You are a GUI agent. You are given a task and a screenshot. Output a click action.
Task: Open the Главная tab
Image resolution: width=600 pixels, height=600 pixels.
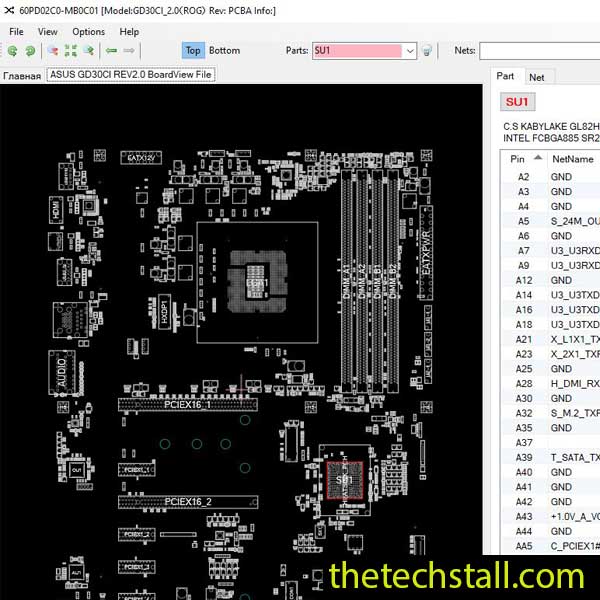(x=22, y=76)
